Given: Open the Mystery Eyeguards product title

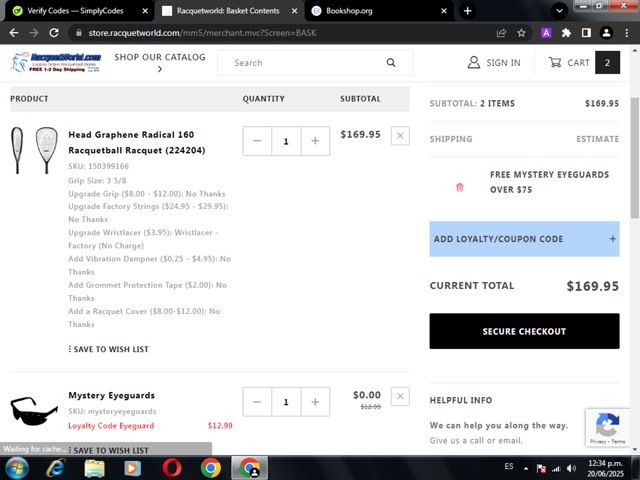Looking at the screenshot, I should pos(111,395).
